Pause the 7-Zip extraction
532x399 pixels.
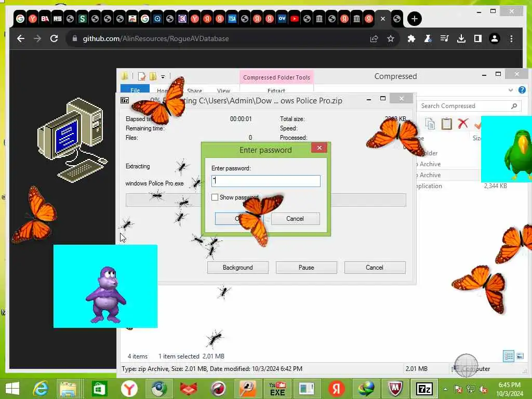point(307,268)
